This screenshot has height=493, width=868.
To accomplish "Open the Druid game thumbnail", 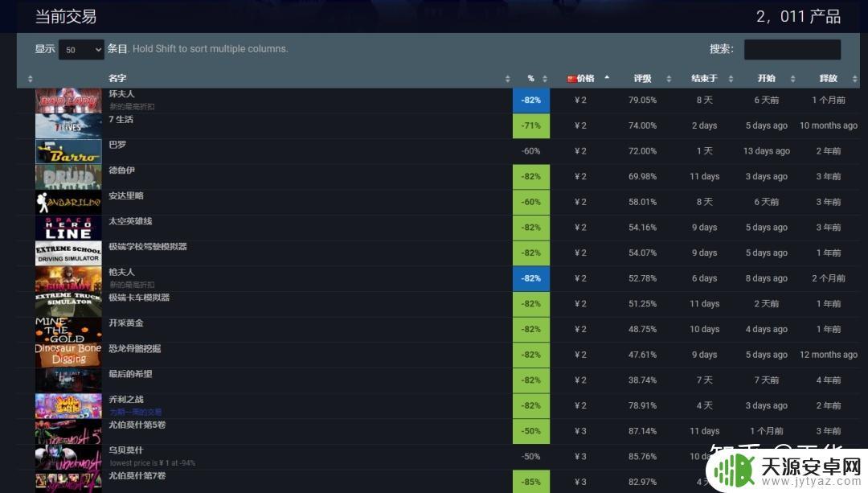I will 68,177.
